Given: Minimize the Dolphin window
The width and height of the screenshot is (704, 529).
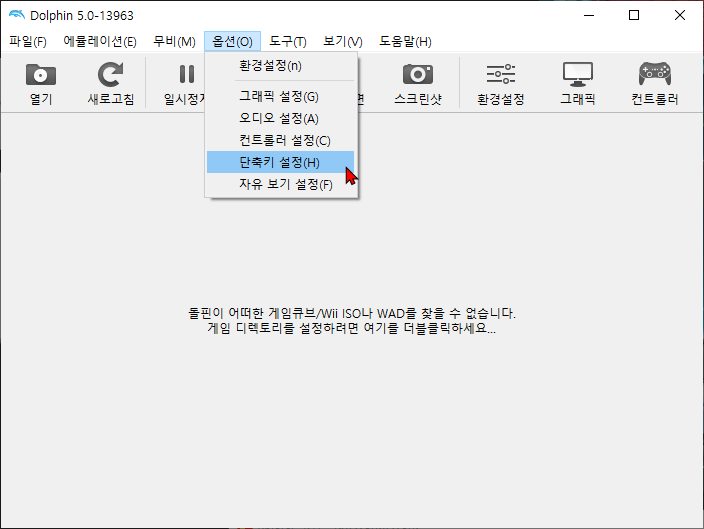Looking at the screenshot, I should click(589, 15).
